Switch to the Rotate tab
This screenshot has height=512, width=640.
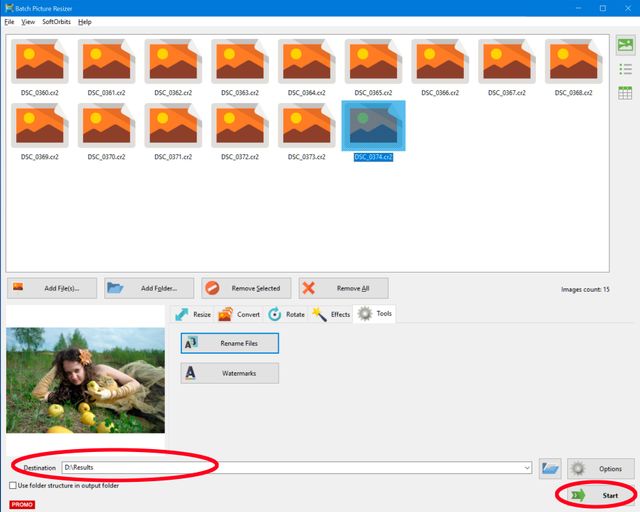[286, 314]
